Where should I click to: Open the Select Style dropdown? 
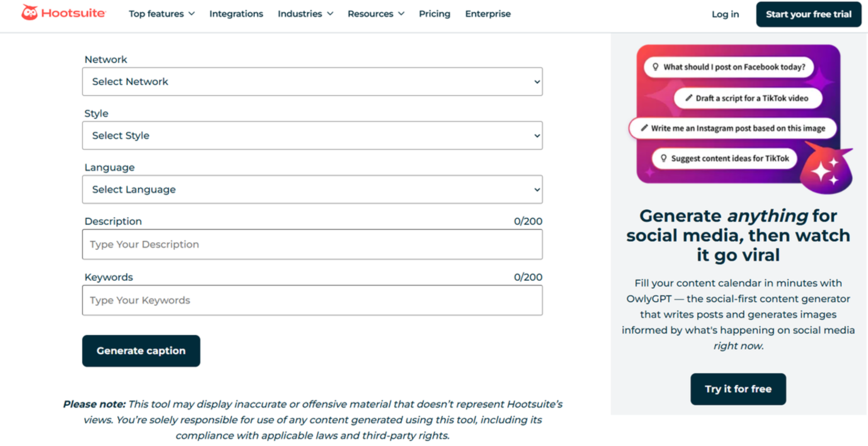click(312, 135)
